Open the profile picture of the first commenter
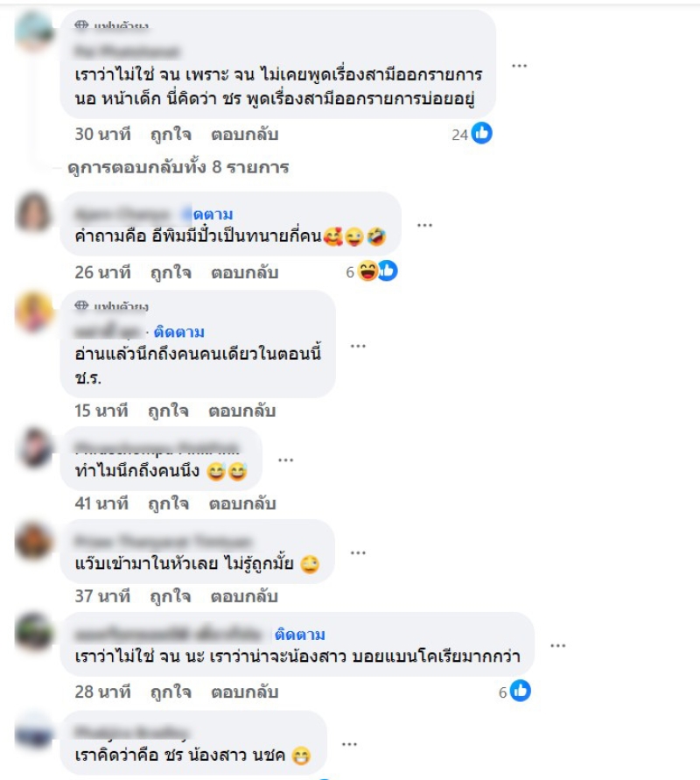This screenshot has width=700, height=780. click(x=34, y=32)
